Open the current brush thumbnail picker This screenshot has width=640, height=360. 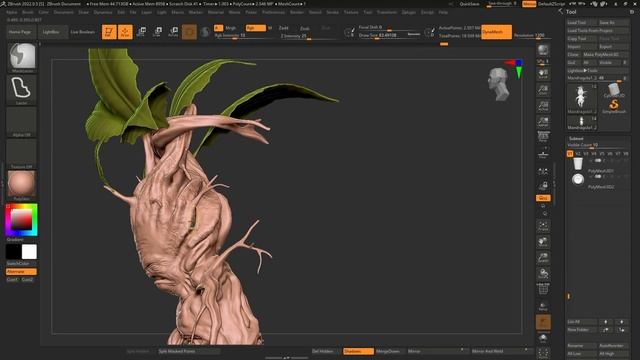pyautogui.click(x=22, y=57)
